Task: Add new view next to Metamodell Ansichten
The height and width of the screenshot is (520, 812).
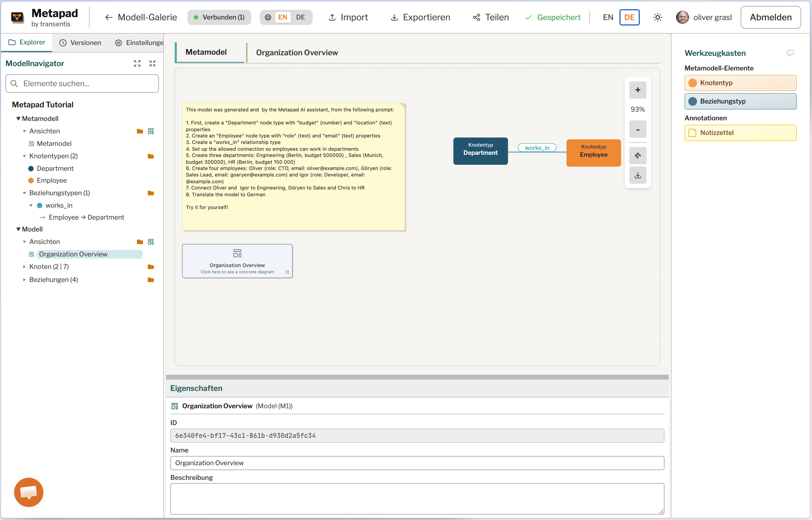Action: click(x=151, y=131)
